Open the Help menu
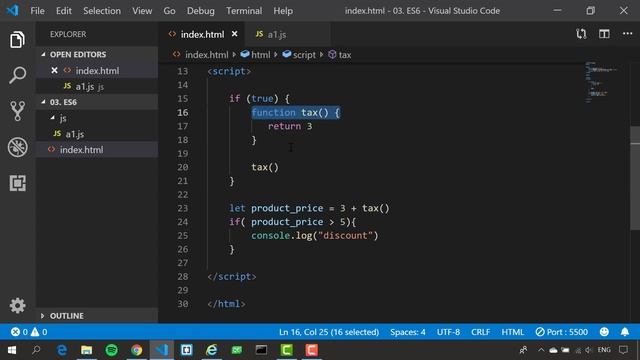Image resolution: width=640 pixels, height=360 pixels. [x=283, y=11]
